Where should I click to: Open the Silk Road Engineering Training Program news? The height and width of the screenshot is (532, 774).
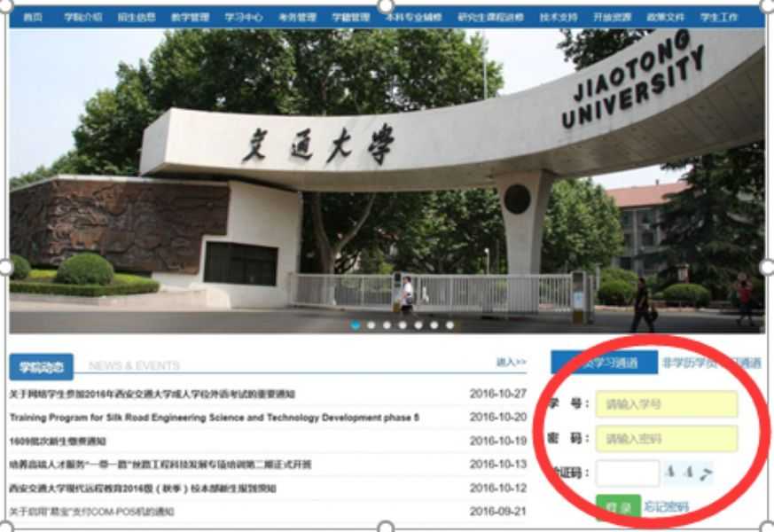(215, 418)
